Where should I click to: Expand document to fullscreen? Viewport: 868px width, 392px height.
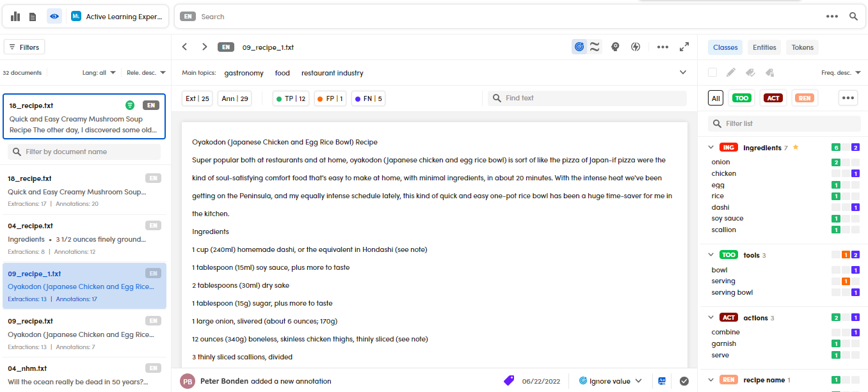click(x=684, y=47)
